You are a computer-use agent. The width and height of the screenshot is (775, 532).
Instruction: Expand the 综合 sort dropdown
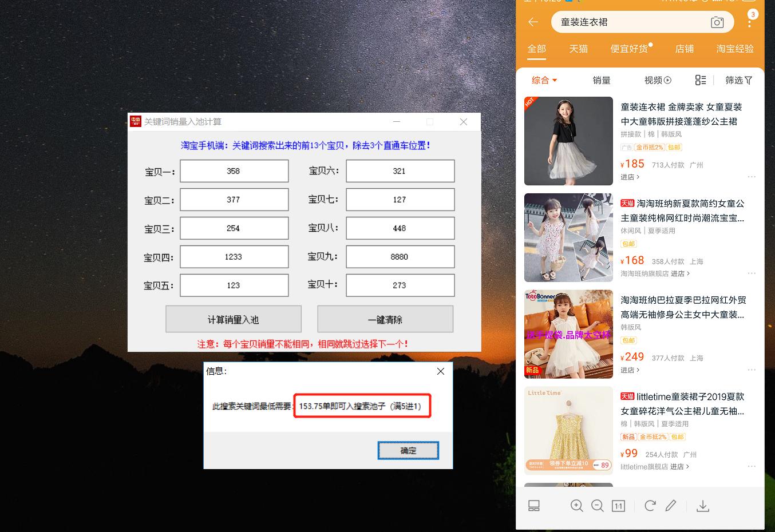tap(544, 80)
